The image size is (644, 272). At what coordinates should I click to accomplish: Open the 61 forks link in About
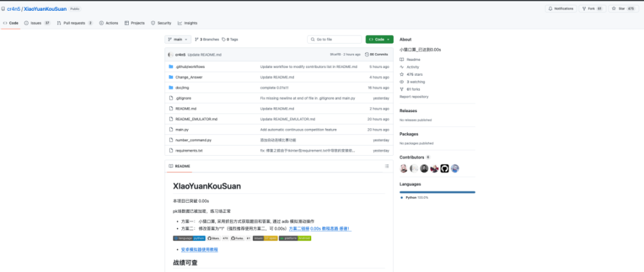click(x=413, y=89)
